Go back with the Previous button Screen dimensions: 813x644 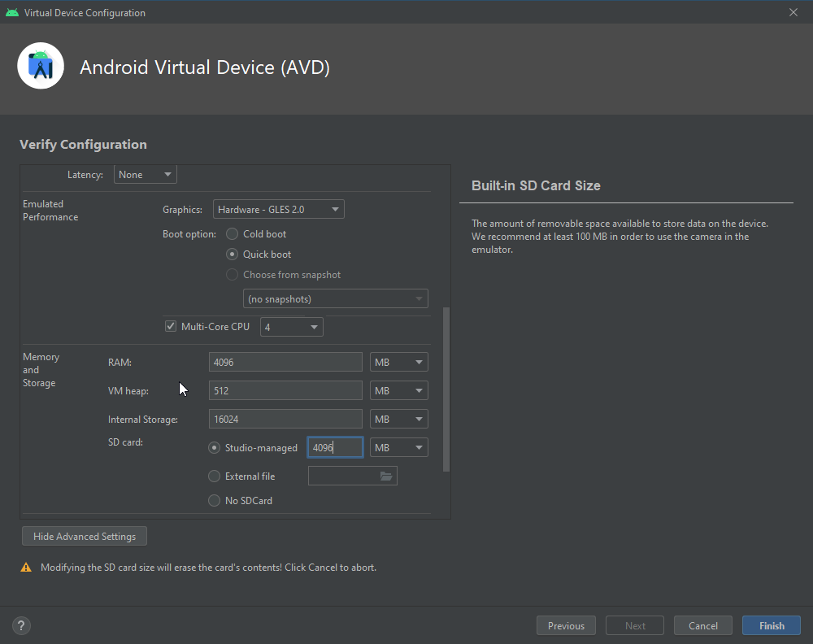coord(566,625)
